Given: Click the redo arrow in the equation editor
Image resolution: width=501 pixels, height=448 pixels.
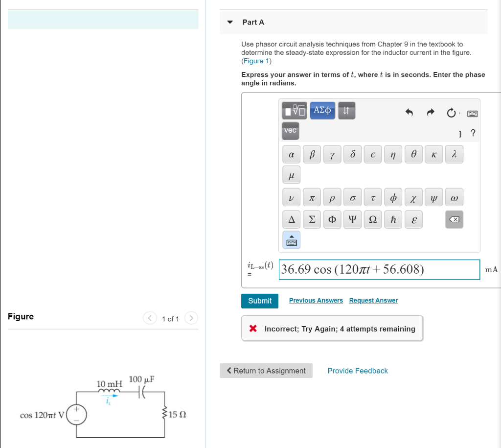Looking at the screenshot, I should click(x=430, y=113).
